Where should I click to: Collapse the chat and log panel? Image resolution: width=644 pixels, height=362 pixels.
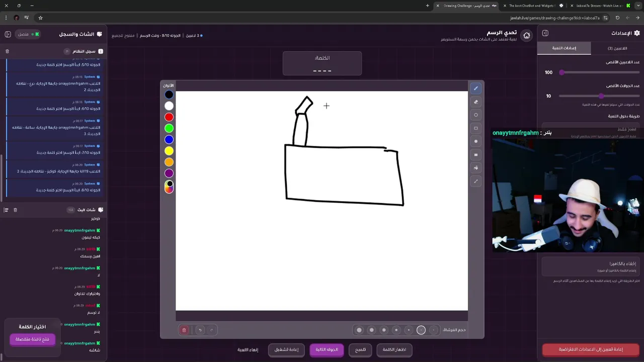click(x=8, y=34)
